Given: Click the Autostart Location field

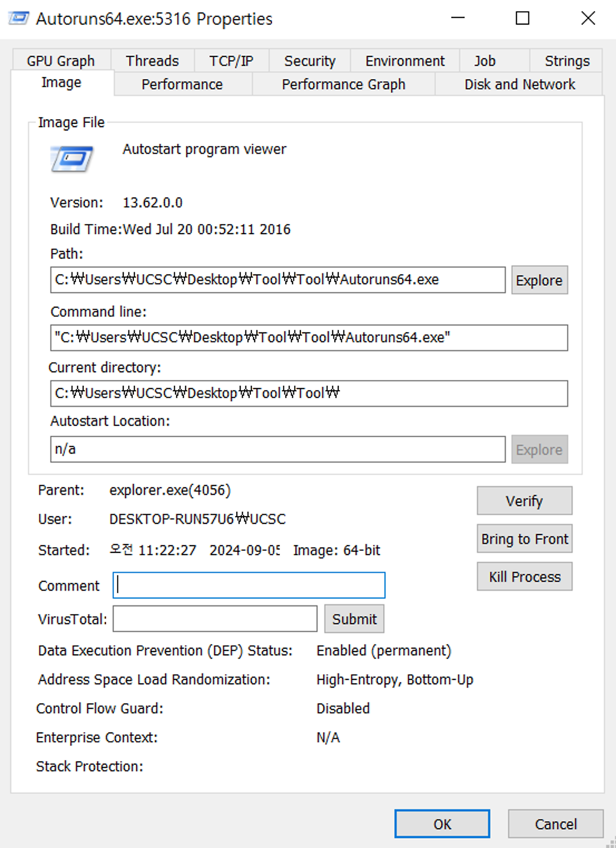Looking at the screenshot, I should coord(278,449).
